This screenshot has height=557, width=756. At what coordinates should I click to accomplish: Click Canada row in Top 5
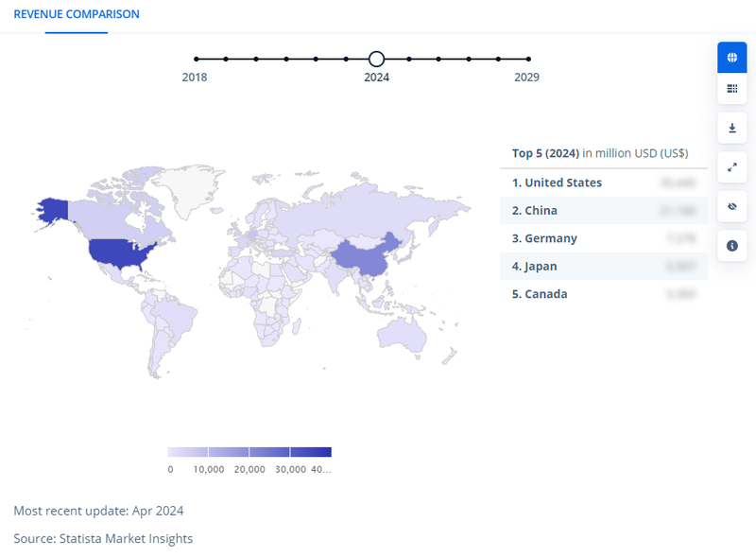tap(540, 294)
